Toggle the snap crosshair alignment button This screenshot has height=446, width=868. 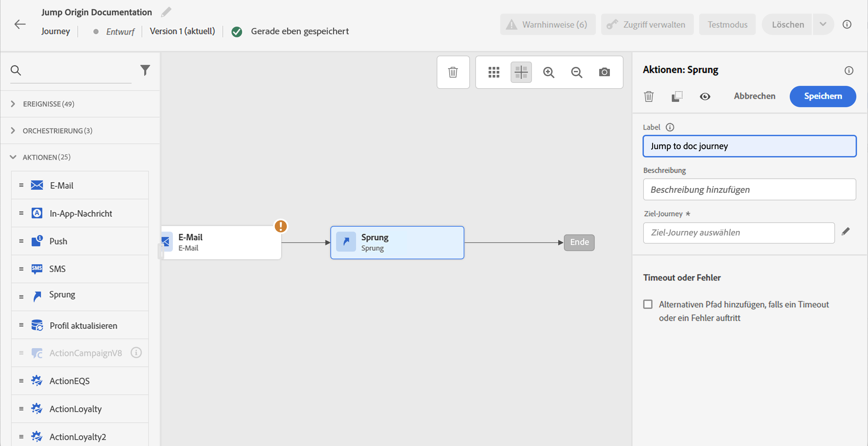pos(521,72)
